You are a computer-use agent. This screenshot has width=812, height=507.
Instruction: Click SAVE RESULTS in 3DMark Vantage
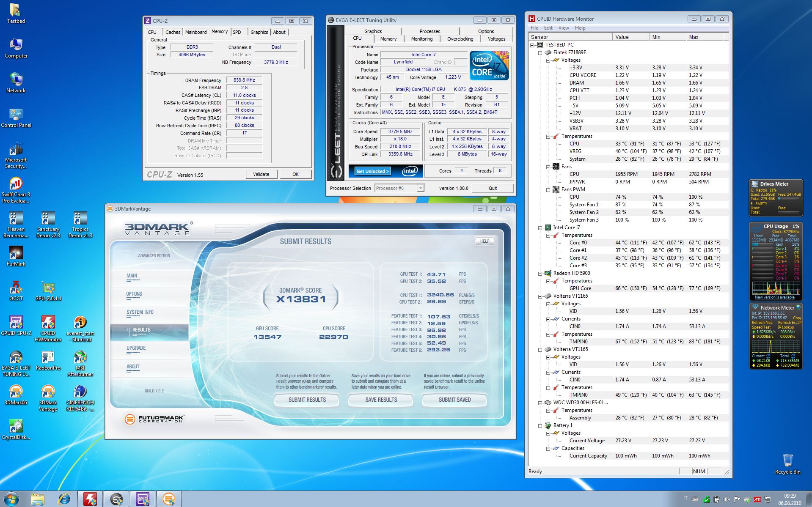click(381, 400)
